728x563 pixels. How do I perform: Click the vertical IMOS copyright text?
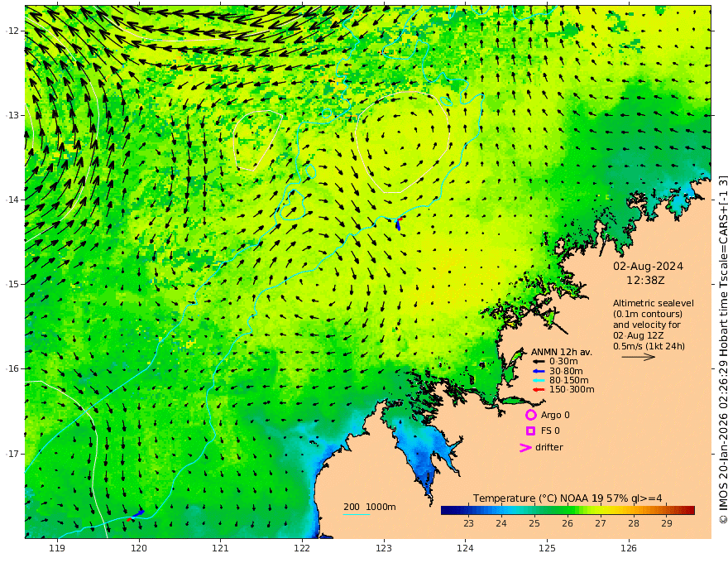pos(722,349)
